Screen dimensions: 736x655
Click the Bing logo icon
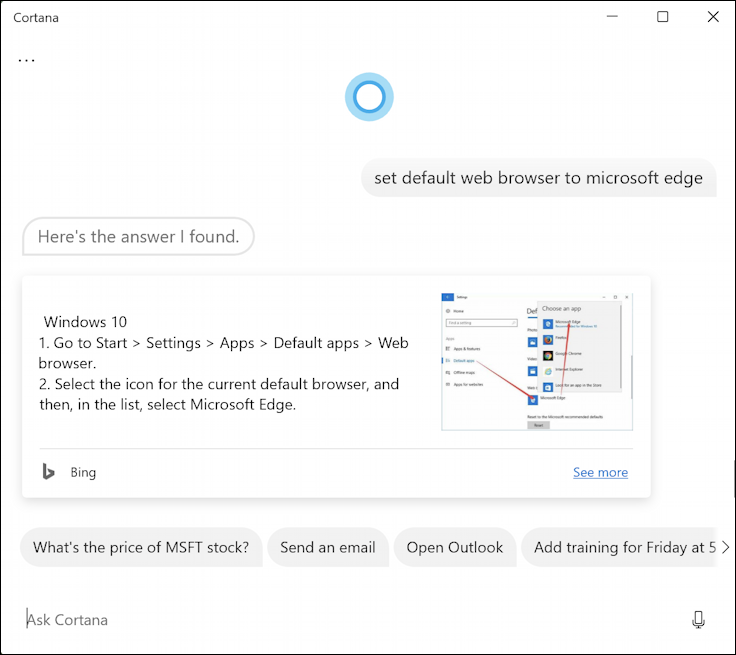pos(48,471)
